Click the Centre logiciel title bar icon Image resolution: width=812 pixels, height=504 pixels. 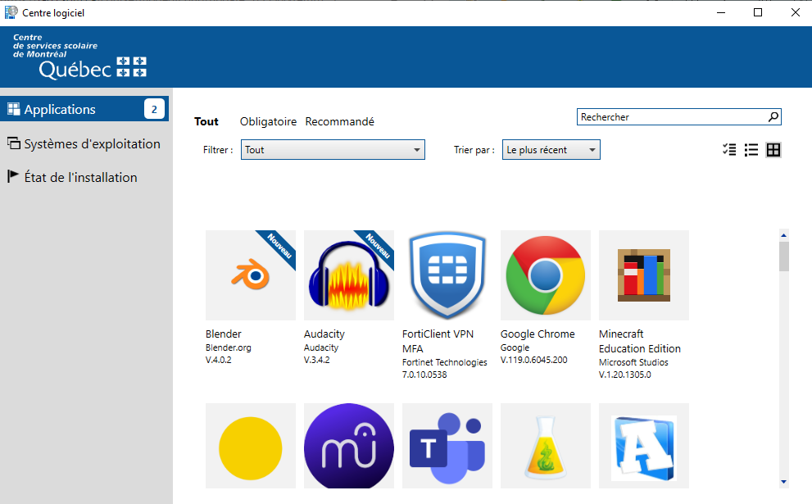click(x=11, y=12)
